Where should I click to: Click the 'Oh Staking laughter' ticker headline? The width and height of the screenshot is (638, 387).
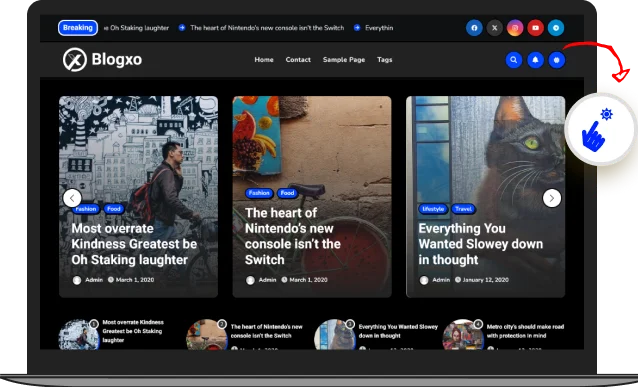tap(137, 28)
